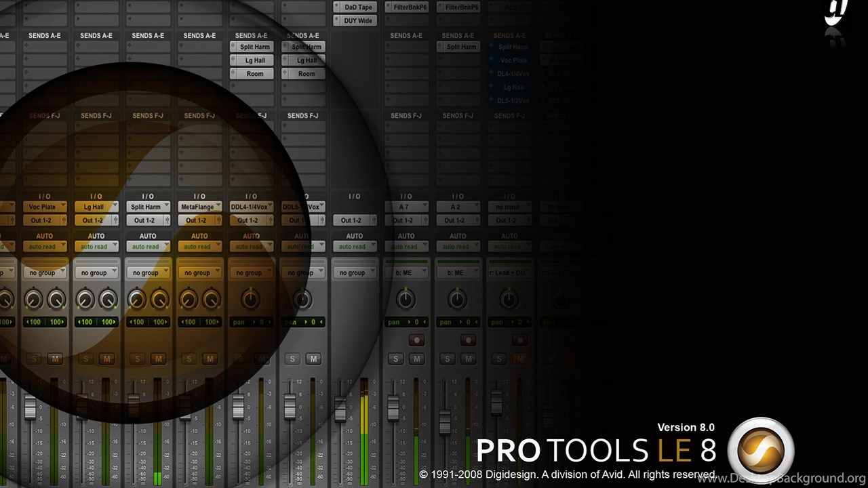The image size is (868, 488).
Task: Open the DUY Wide insert plug-in
Action: click(x=355, y=21)
